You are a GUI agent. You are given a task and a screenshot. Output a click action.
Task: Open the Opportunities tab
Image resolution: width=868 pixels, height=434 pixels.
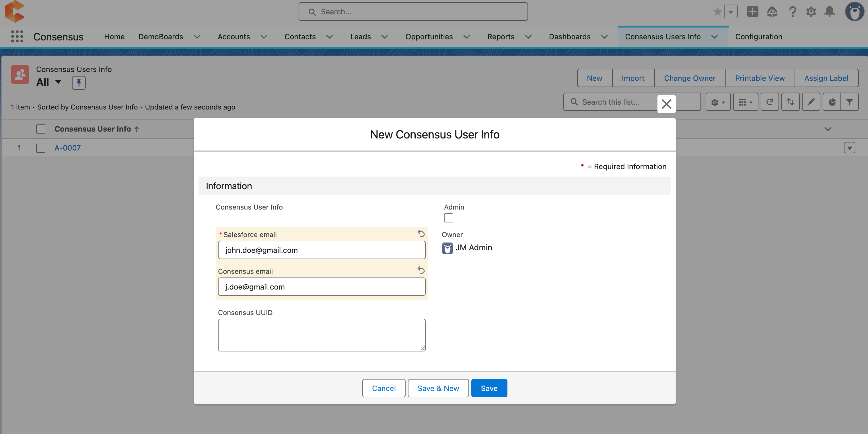point(429,37)
